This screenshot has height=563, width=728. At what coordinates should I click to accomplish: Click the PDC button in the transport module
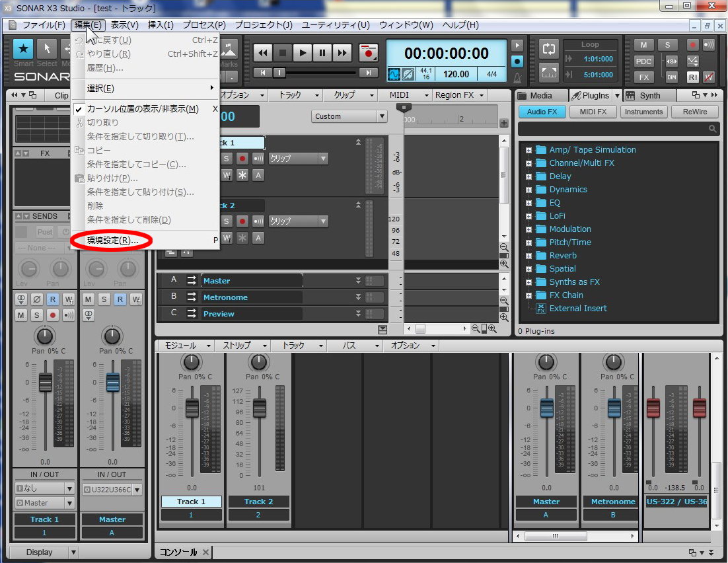[x=643, y=61]
